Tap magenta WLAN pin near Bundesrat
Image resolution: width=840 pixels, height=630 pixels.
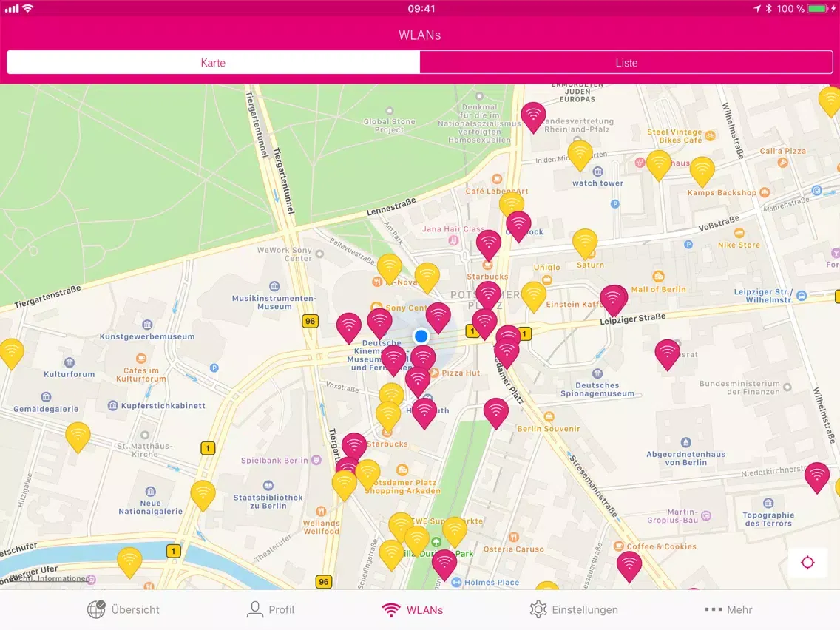point(668,354)
